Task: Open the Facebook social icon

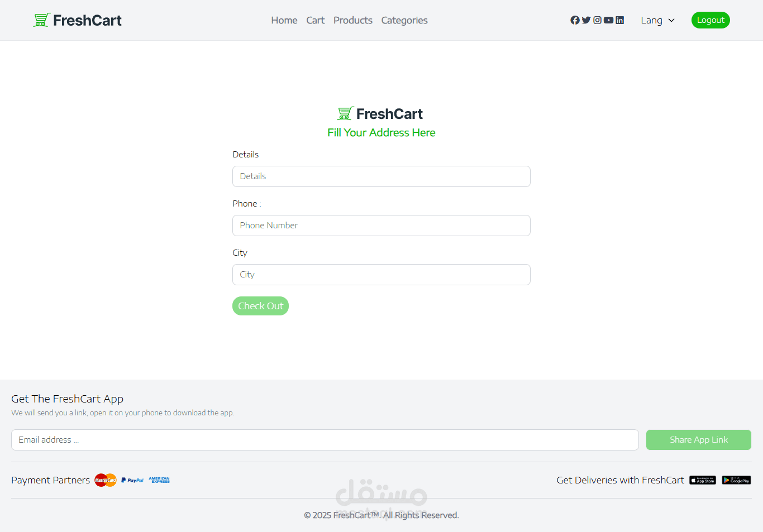Action: 575,20
